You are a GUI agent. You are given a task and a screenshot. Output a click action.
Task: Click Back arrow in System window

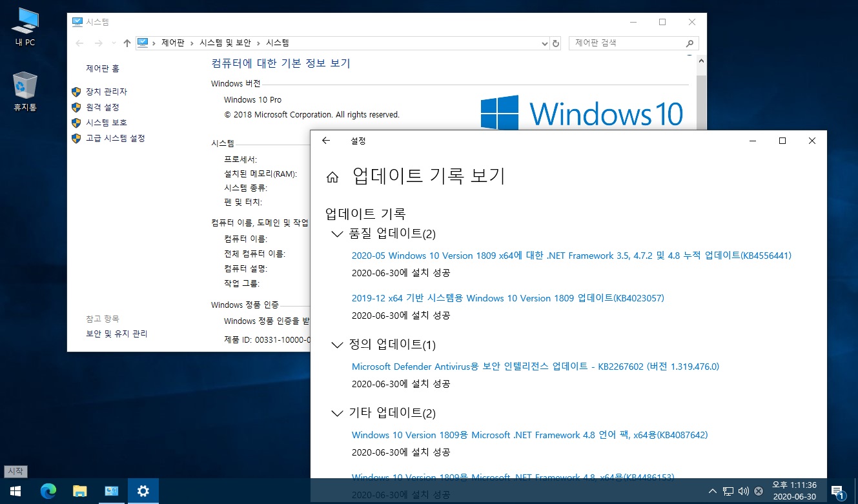click(79, 43)
